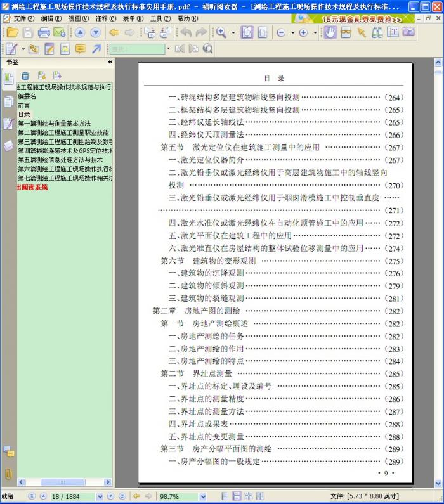
Task: Open the 视图 (View) menu
Action: [78, 18]
